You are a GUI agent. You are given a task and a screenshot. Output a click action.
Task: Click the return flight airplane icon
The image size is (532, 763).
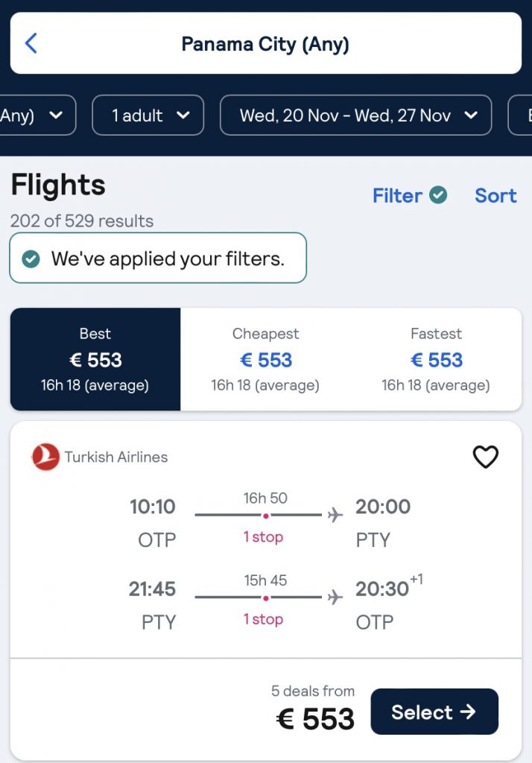coord(335,597)
